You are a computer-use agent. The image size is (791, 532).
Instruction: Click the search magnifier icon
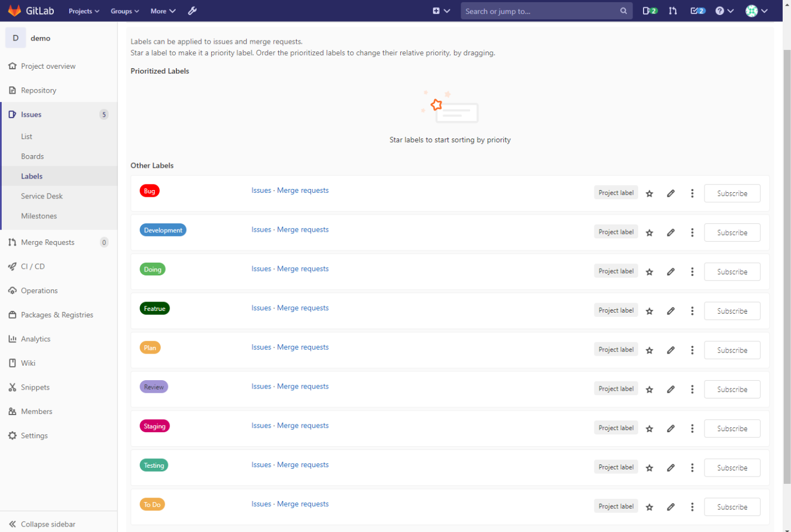tap(623, 11)
